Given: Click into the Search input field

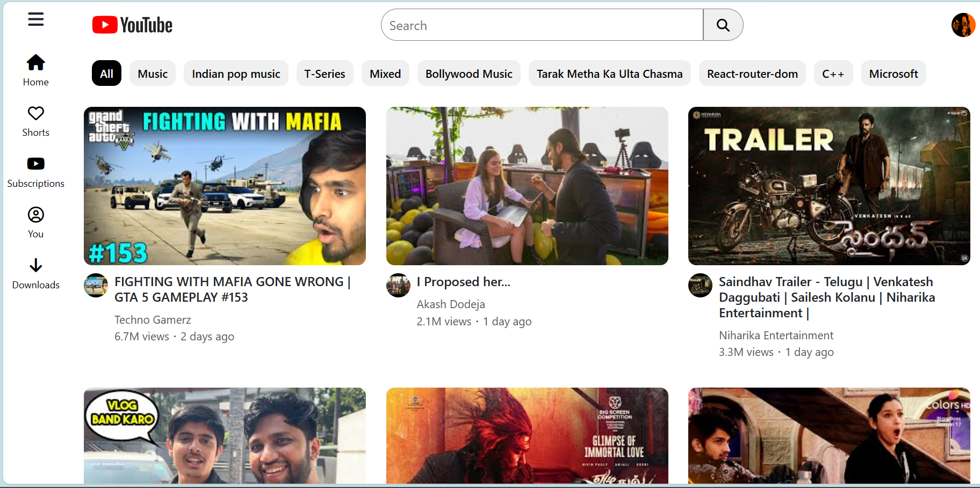Looking at the screenshot, I should [x=542, y=25].
